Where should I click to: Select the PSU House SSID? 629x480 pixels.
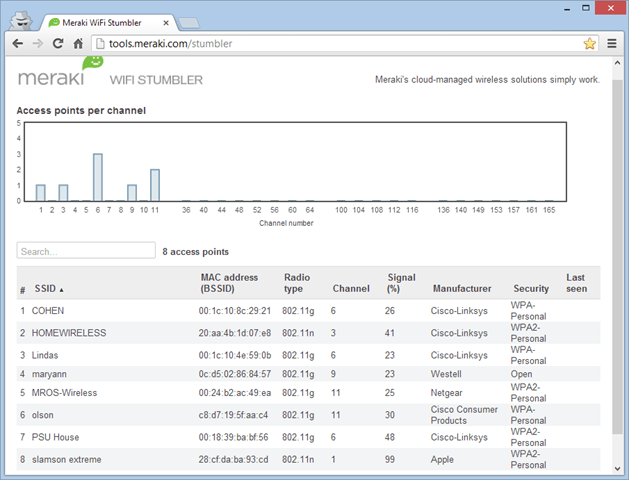pos(55,437)
